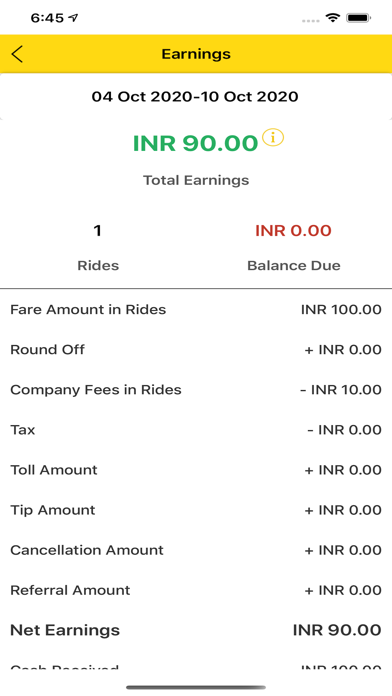Tap the home indicator bar at bottom
Screen dimensions: 392x696
coord(196,687)
